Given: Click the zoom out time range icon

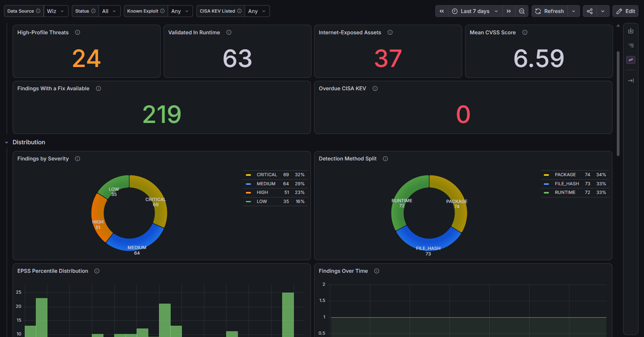Looking at the screenshot, I should pos(522,11).
